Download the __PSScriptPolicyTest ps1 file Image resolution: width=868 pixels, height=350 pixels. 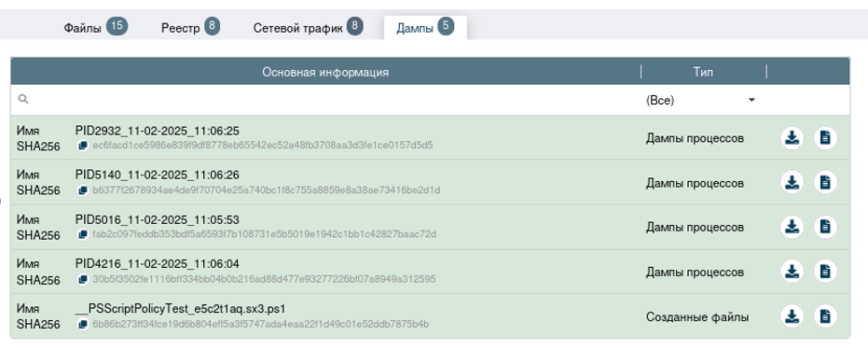[792, 316]
